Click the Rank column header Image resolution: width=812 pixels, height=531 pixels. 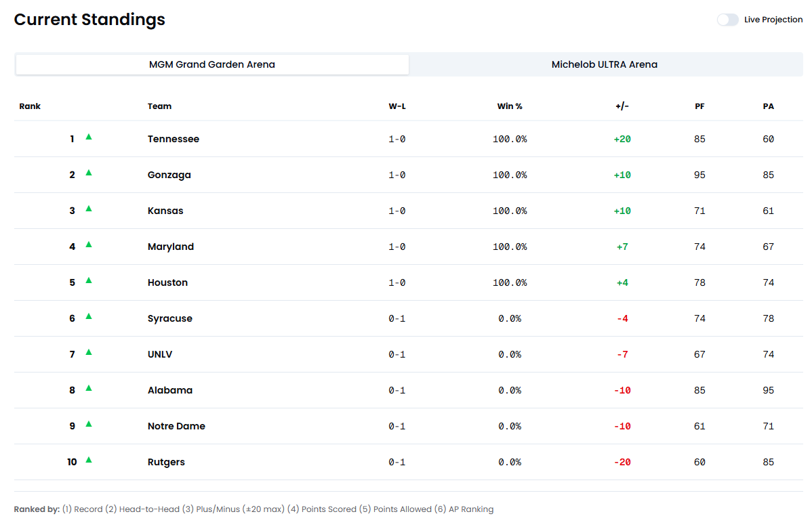point(30,106)
